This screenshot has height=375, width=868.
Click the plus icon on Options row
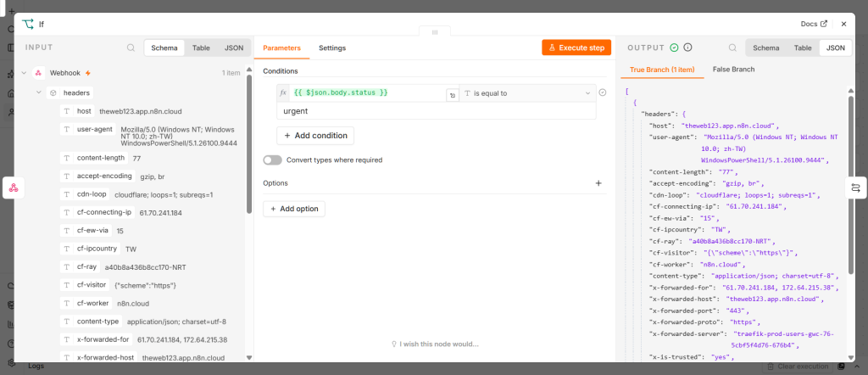(x=598, y=182)
